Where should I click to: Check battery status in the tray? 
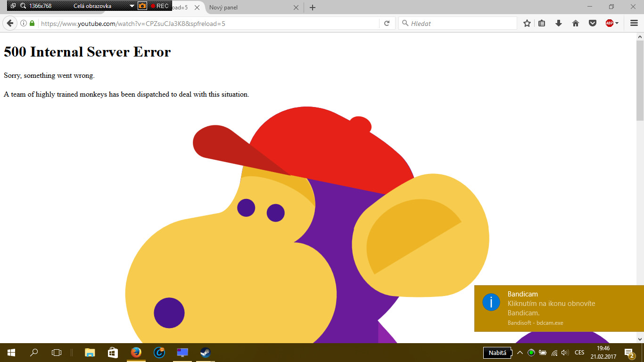tap(543, 353)
